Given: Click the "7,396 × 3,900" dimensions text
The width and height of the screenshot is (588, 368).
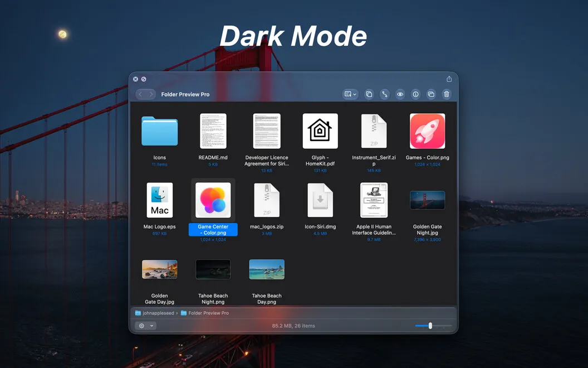Looking at the screenshot, I should click(428, 240).
